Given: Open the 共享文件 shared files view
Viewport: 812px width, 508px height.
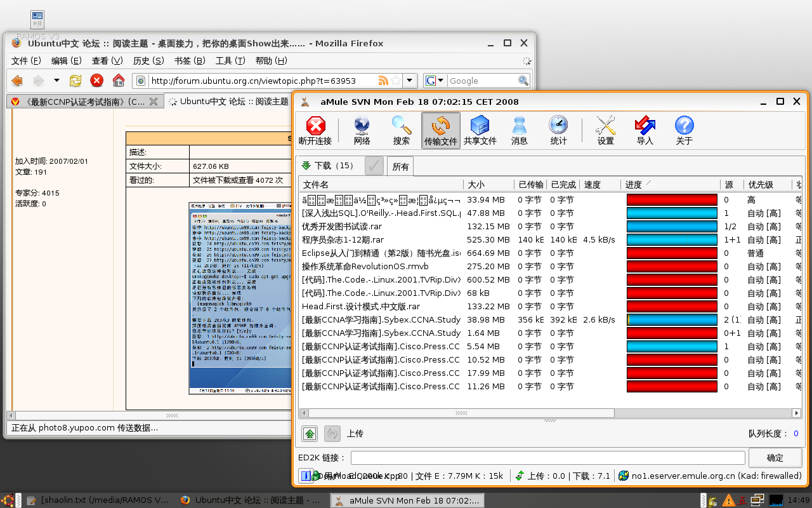Looking at the screenshot, I should click(x=480, y=131).
